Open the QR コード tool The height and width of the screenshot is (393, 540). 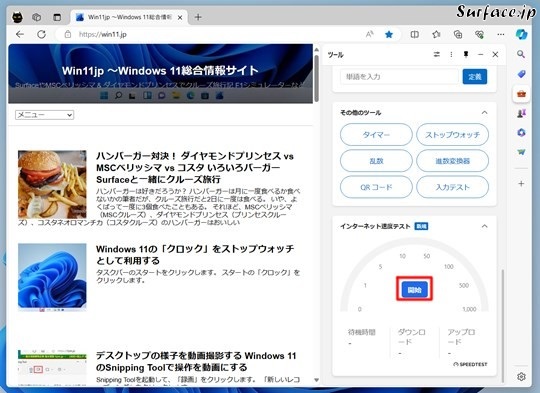click(376, 187)
